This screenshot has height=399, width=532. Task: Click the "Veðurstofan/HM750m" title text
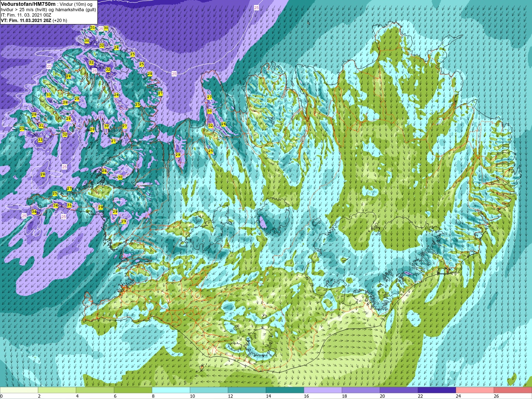pos(28,4)
